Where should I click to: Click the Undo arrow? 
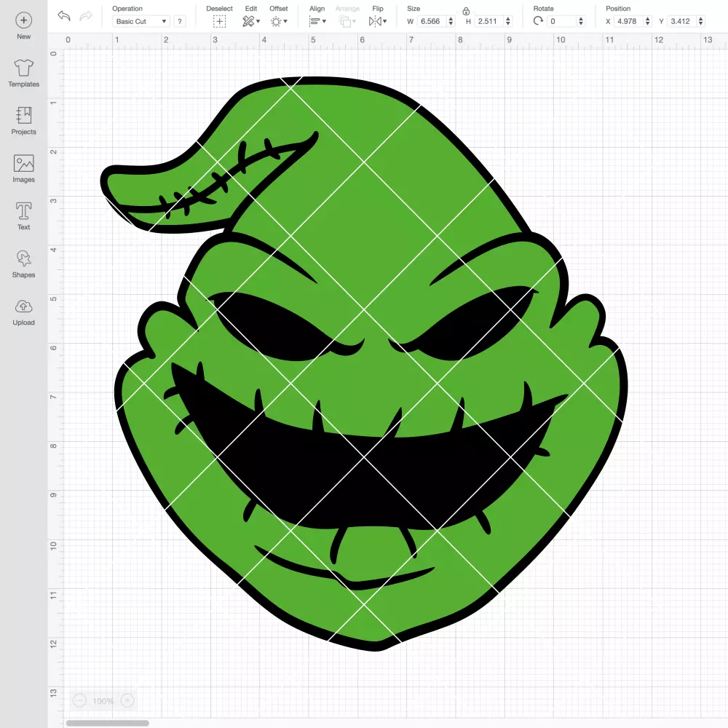click(64, 16)
